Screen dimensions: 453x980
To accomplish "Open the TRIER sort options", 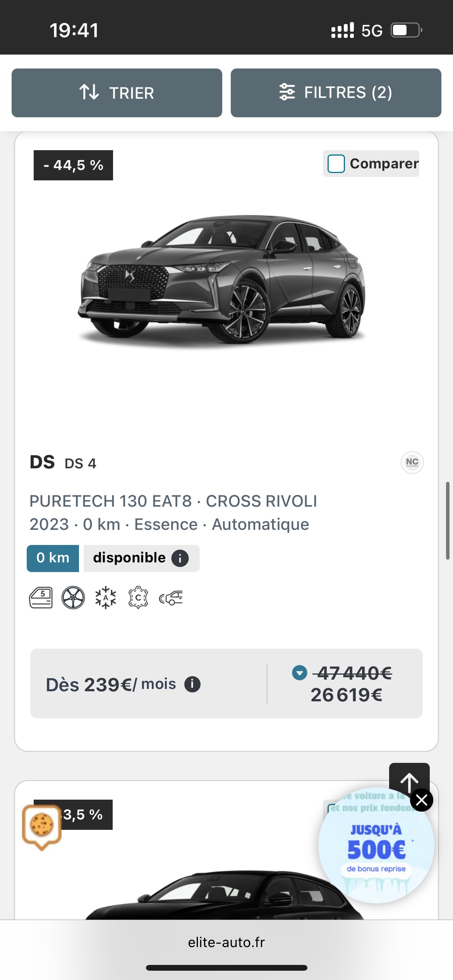I will click(x=117, y=93).
